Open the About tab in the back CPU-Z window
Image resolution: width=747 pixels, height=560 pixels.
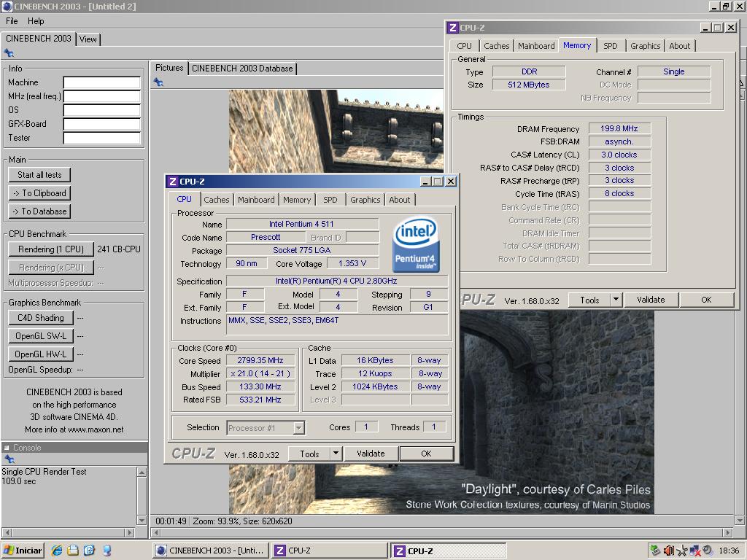click(679, 46)
